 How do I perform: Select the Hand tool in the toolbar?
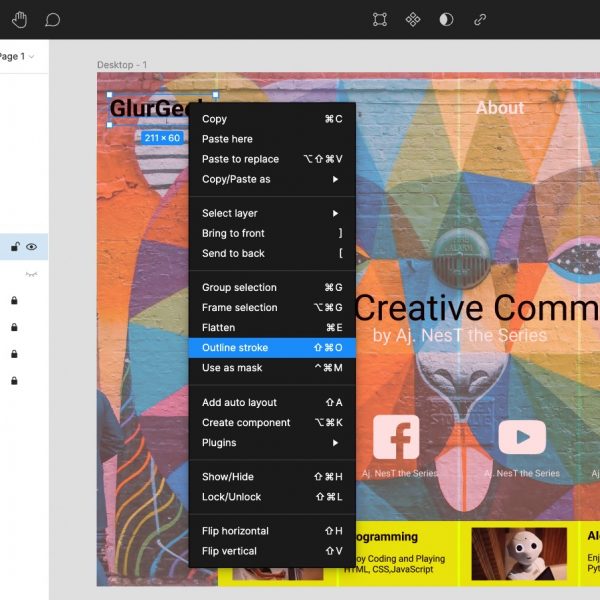click(x=20, y=20)
